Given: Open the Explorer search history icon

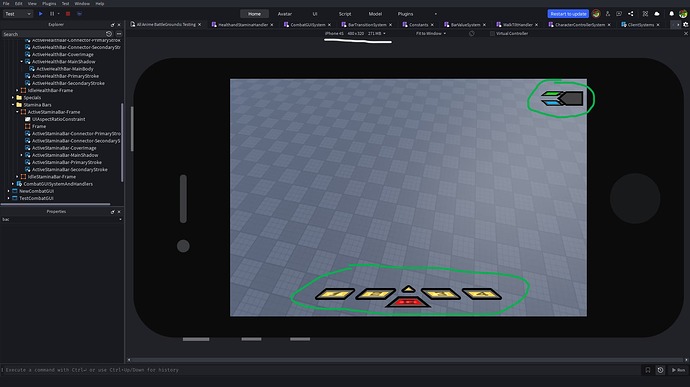Looking at the screenshot, I should click(109, 34).
